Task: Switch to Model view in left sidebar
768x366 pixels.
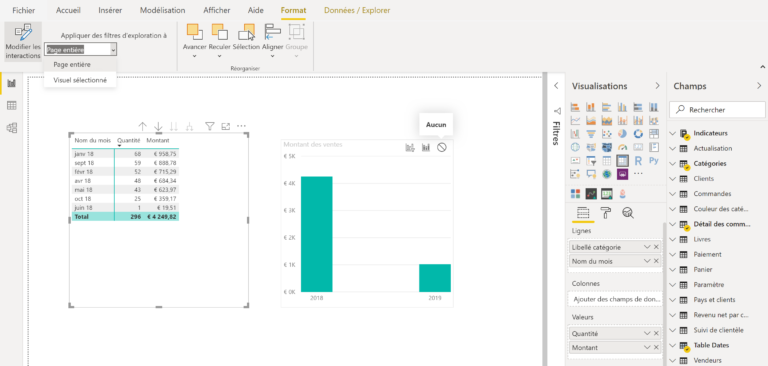Action: click(x=12, y=128)
